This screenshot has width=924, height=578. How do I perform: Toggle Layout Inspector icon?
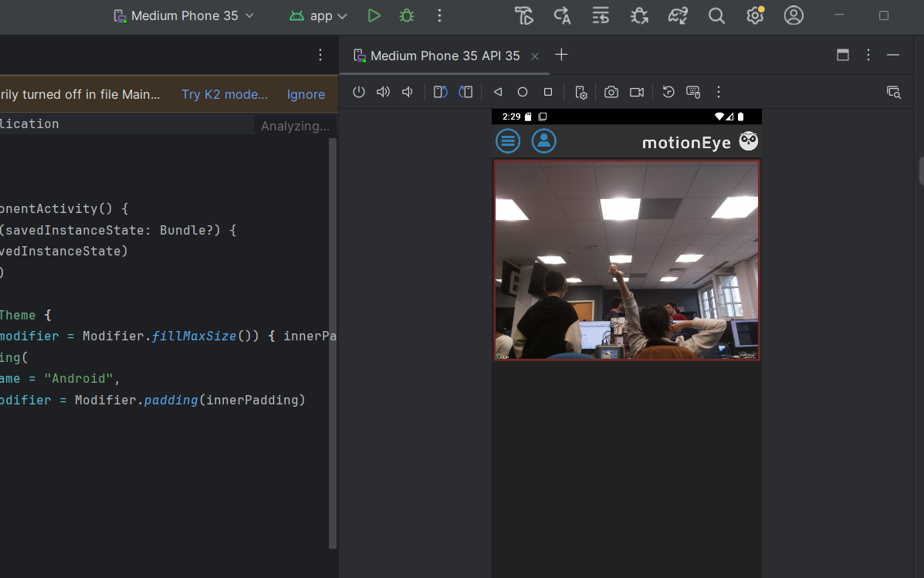point(894,92)
